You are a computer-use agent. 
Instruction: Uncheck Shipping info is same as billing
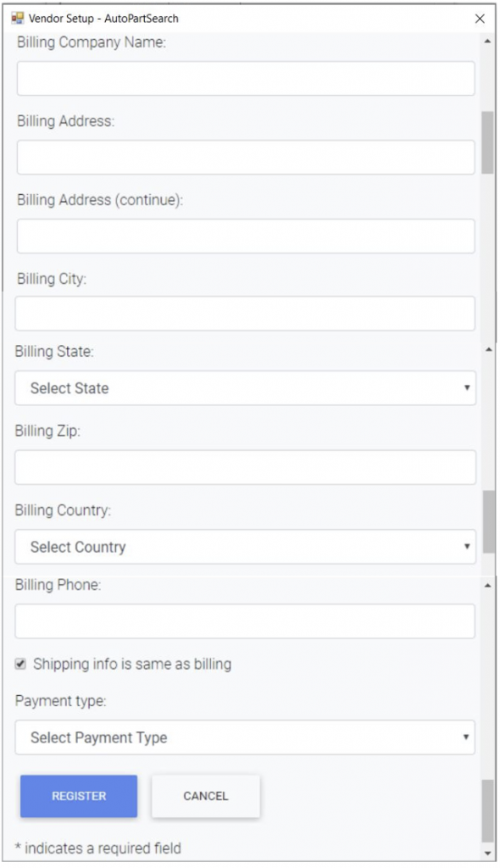click(x=20, y=664)
